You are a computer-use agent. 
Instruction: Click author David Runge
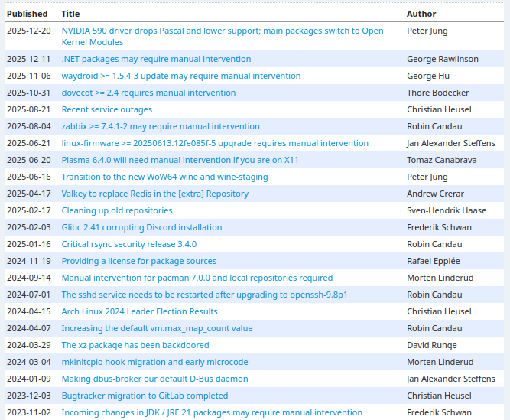click(x=431, y=345)
